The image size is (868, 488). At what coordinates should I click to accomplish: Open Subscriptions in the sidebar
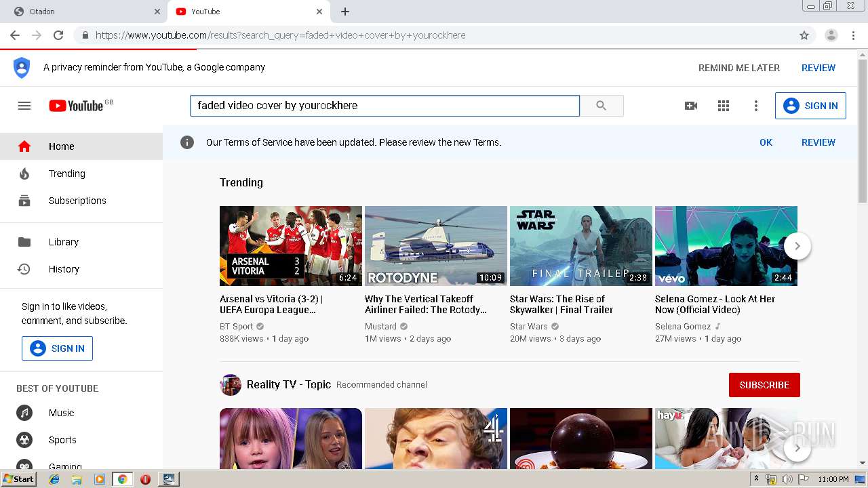coord(81,201)
